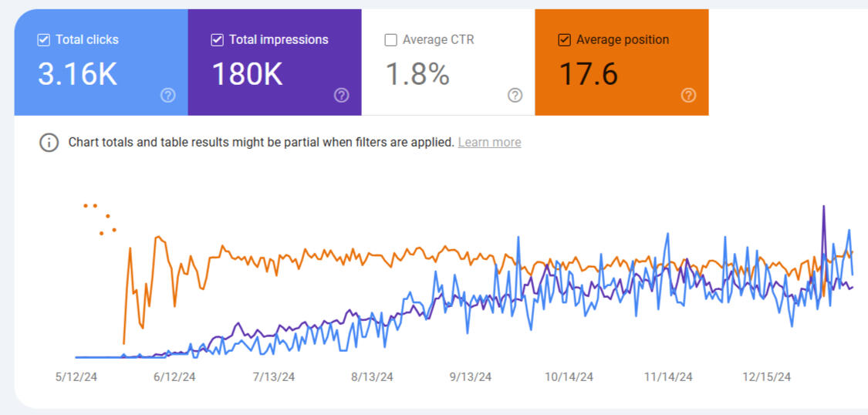Click the 180K total impressions value
This screenshot has width=868, height=415.
point(247,74)
